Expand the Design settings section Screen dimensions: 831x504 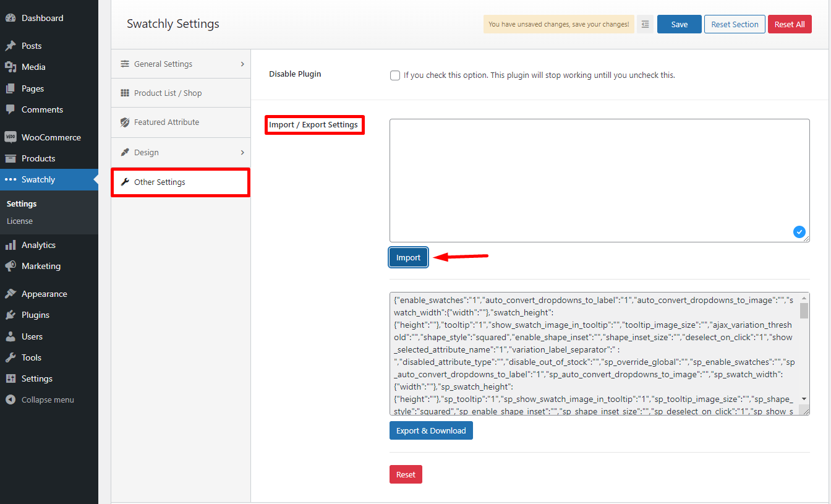(181, 152)
